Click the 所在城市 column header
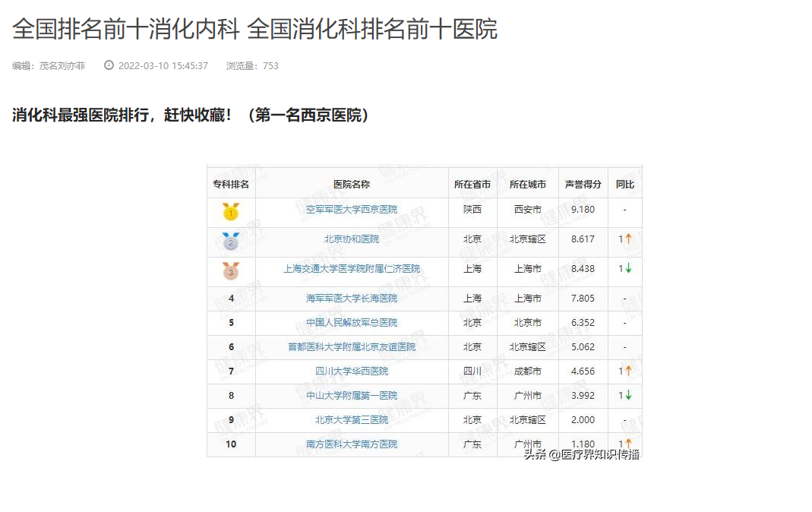 (x=528, y=185)
